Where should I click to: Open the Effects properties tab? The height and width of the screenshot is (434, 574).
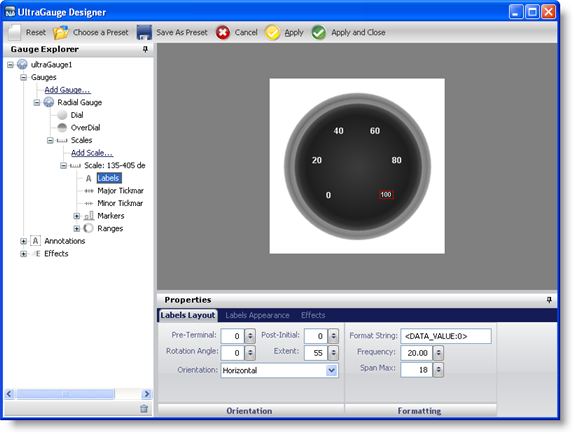click(x=313, y=315)
